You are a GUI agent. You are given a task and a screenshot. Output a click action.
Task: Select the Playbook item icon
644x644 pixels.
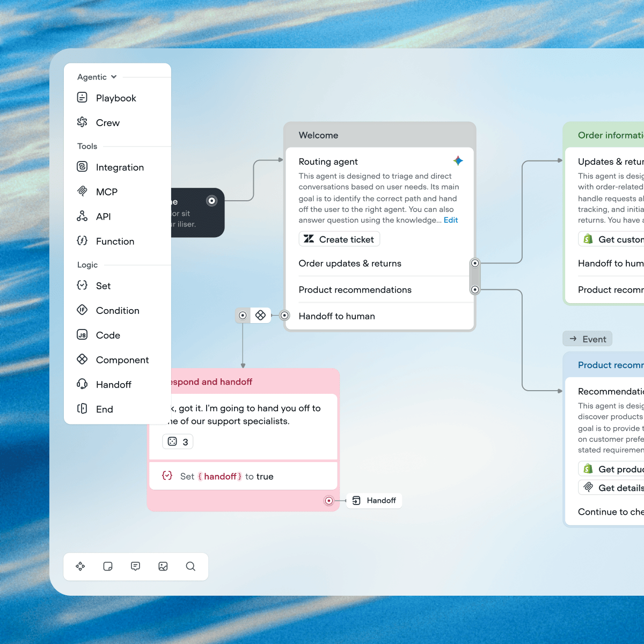(x=82, y=98)
